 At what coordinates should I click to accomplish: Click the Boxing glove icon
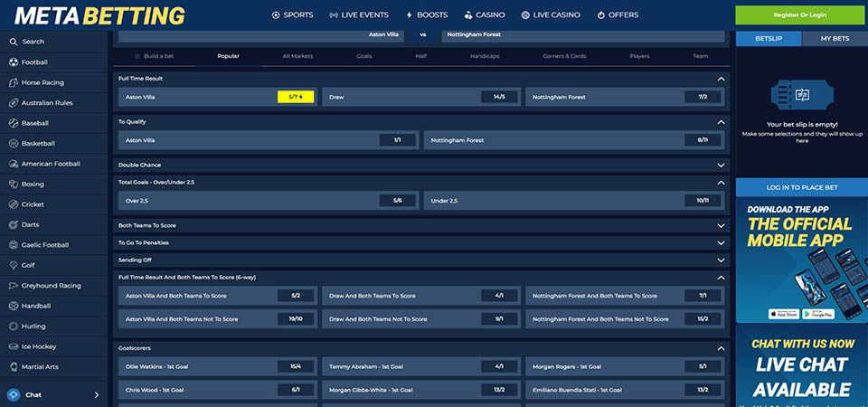[14, 184]
